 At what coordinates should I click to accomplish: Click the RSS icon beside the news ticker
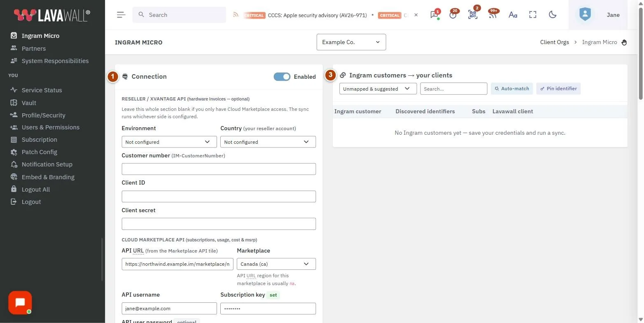click(236, 15)
